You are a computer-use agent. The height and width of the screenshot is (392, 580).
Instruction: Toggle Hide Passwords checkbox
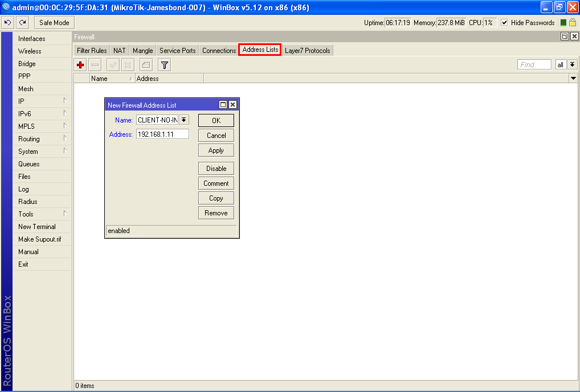pyautogui.click(x=504, y=23)
